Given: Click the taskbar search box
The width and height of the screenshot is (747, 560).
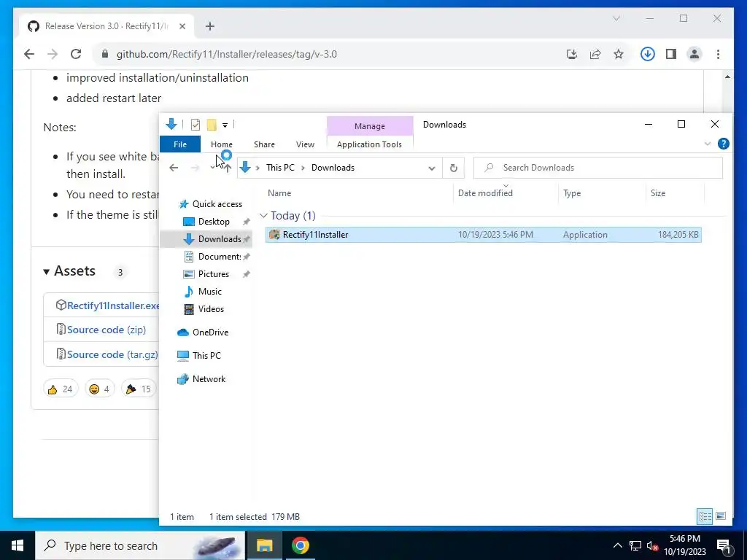Looking at the screenshot, I should (141, 545).
